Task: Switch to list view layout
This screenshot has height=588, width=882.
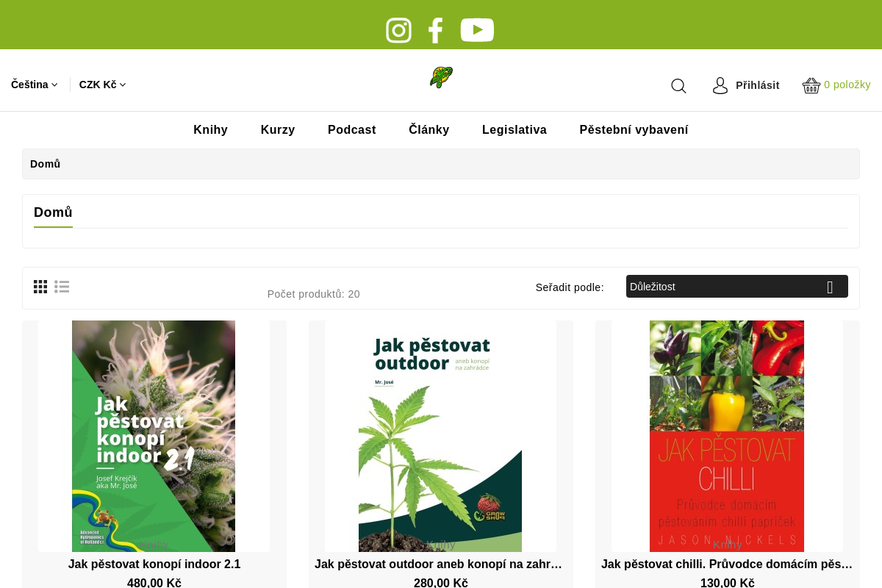Action: (62, 287)
